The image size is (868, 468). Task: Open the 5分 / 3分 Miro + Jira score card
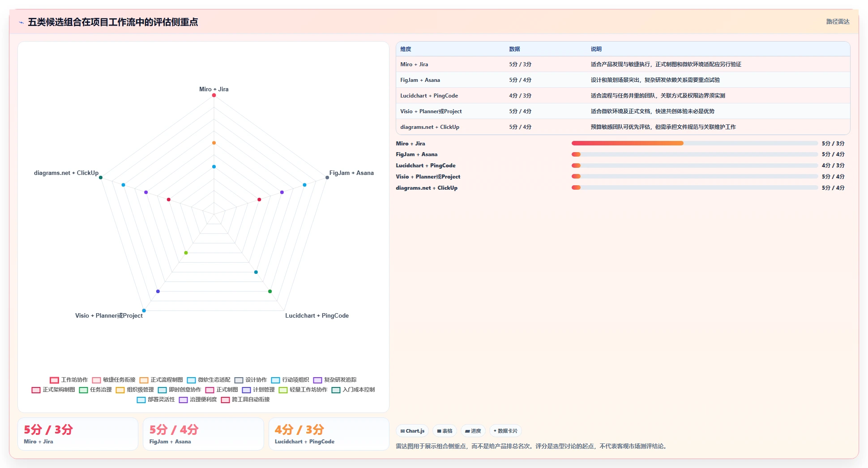pos(78,434)
